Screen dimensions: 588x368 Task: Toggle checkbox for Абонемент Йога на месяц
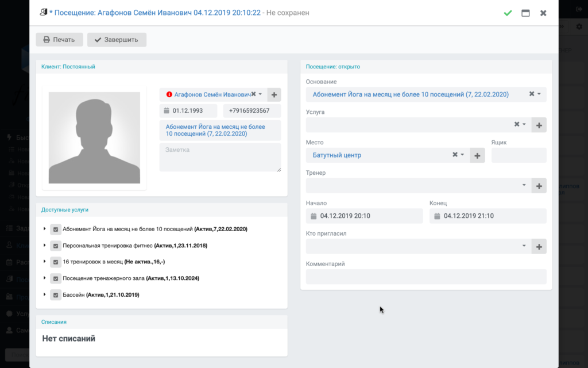[56, 229]
